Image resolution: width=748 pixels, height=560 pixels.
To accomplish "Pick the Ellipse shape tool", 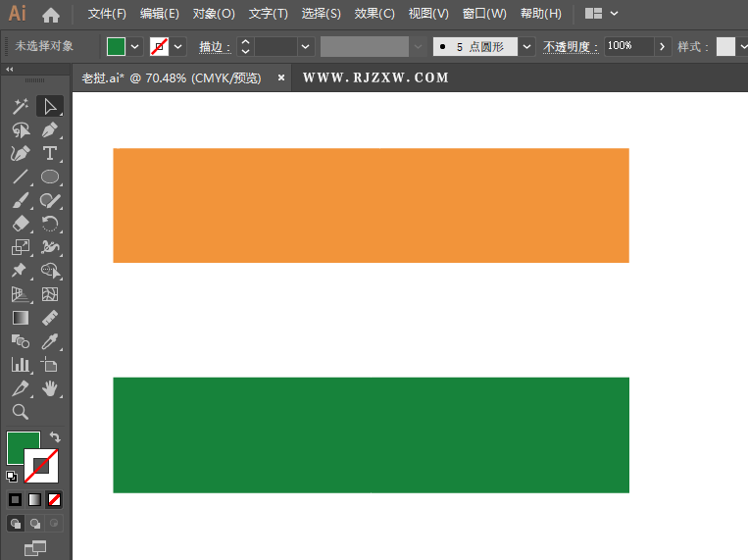I will (x=49, y=178).
